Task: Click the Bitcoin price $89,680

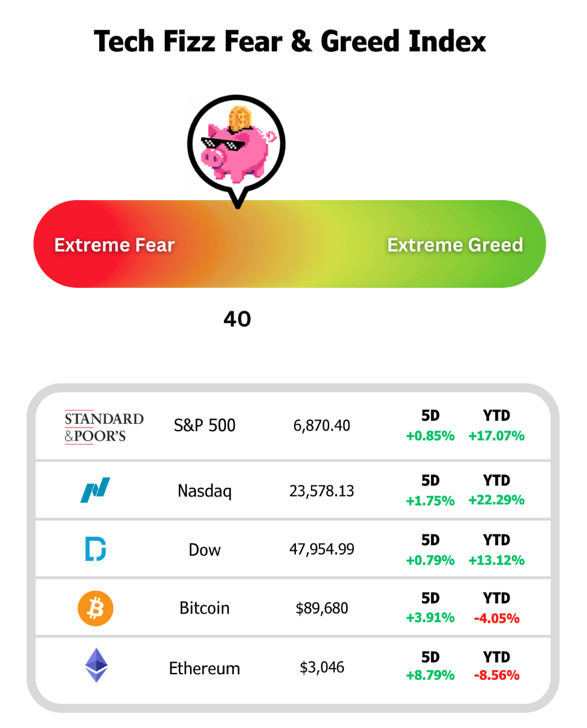Action: [x=322, y=608]
